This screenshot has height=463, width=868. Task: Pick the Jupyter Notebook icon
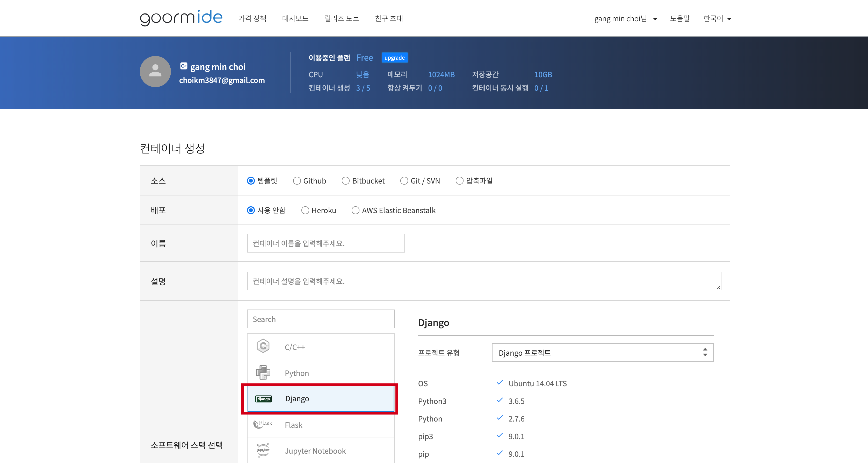click(263, 451)
